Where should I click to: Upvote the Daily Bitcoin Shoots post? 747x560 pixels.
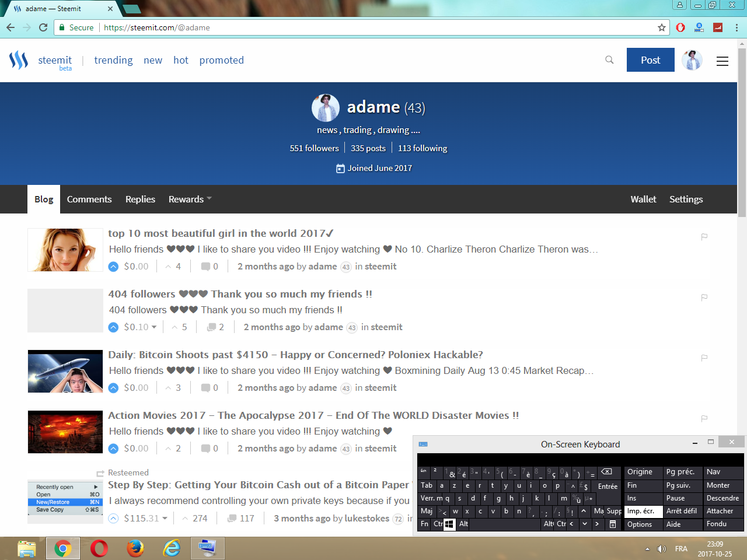click(114, 388)
